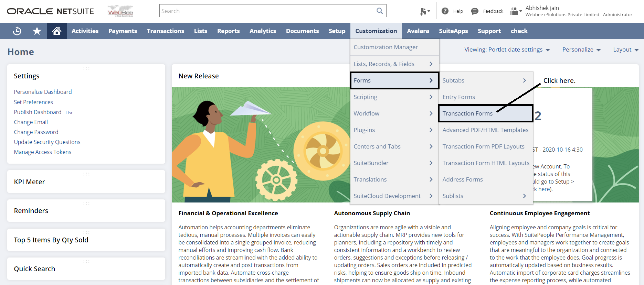The height and width of the screenshot is (285, 644).
Task: Choose Transaction Form HTML Layouts
Action: point(486,163)
